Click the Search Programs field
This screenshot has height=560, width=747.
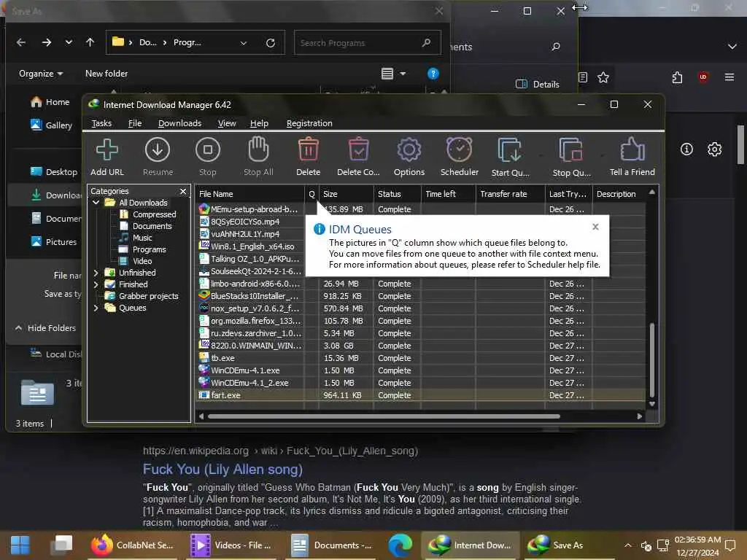click(x=367, y=43)
